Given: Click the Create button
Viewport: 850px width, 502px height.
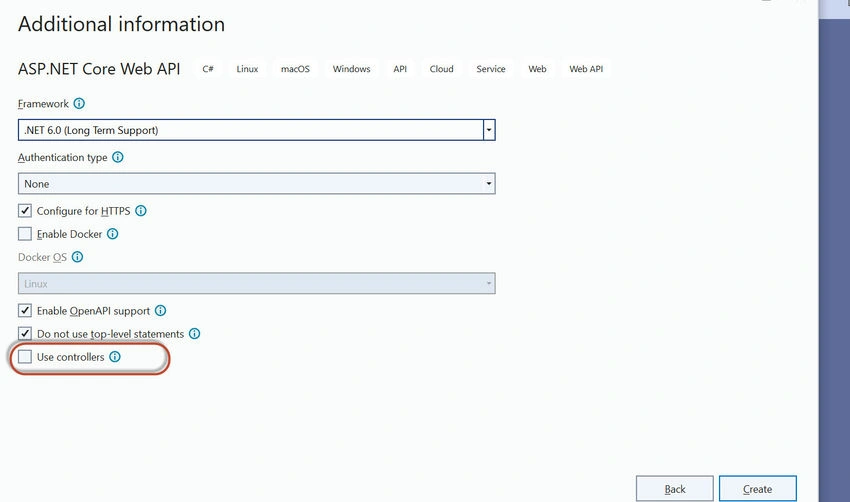Looking at the screenshot, I should [x=757, y=489].
